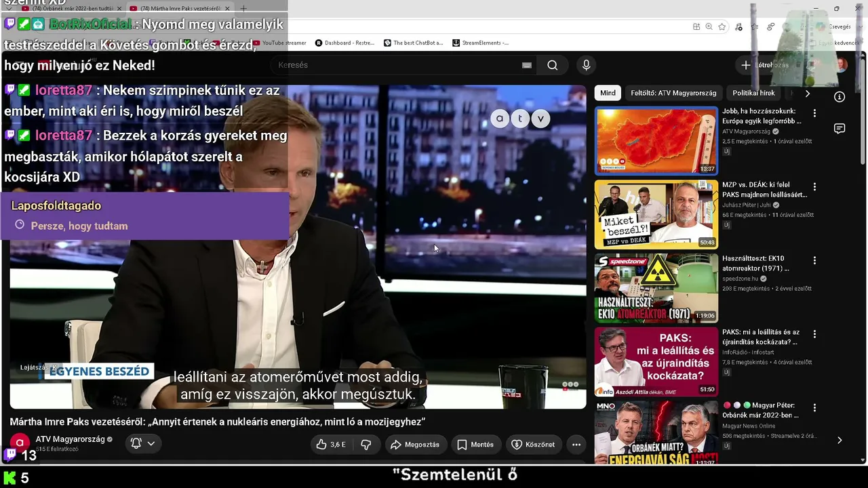Image resolution: width=868 pixels, height=488 pixels.
Task: Switch to the Orbánék már 2022-ben browser tab
Action: 72,9
